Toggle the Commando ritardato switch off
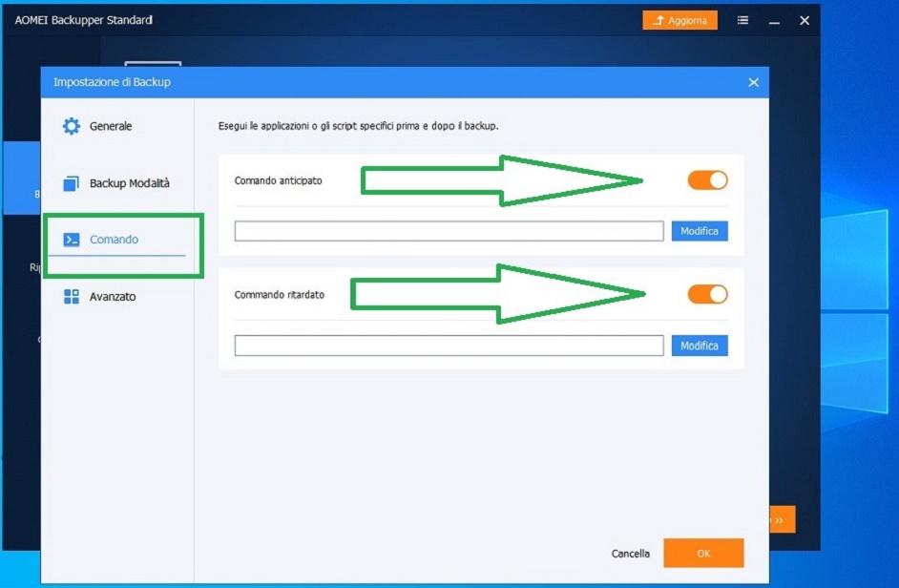Viewport: 899px width, 588px height. point(707,294)
